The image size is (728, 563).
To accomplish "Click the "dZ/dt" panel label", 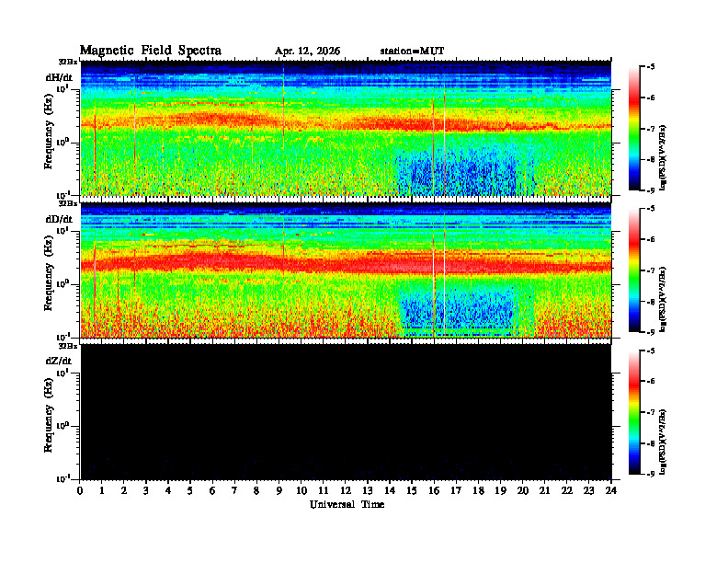I will click(x=59, y=361).
